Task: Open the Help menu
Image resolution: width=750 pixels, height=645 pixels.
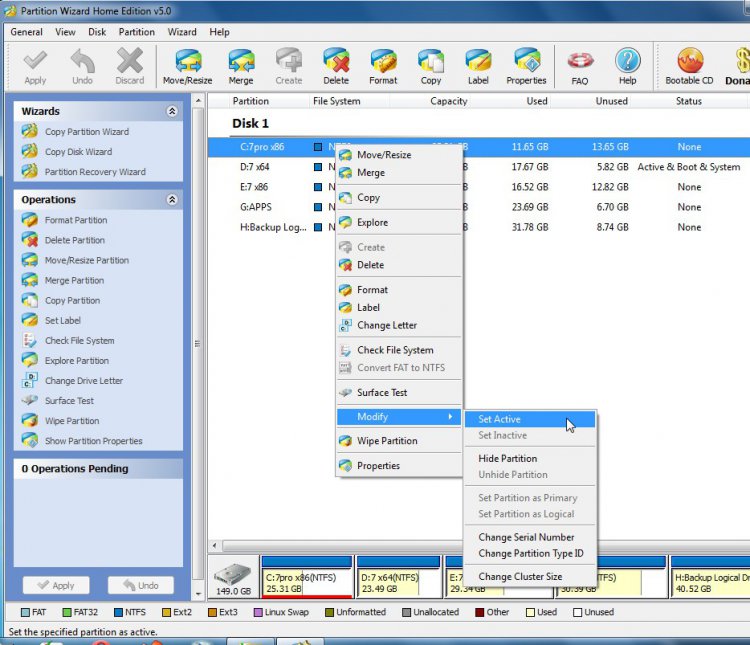Action: [220, 32]
